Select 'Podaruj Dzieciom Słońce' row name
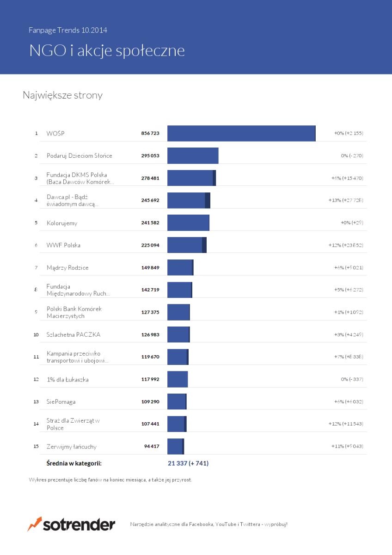 (80, 156)
